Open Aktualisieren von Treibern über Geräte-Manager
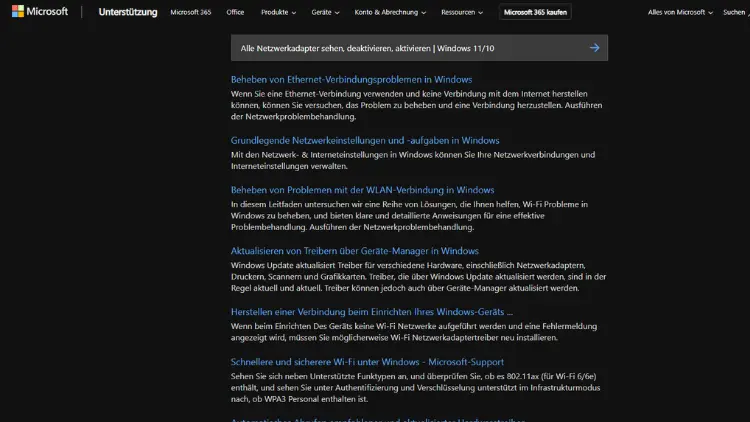This screenshot has height=422, width=750. click(x=354, y=251)
